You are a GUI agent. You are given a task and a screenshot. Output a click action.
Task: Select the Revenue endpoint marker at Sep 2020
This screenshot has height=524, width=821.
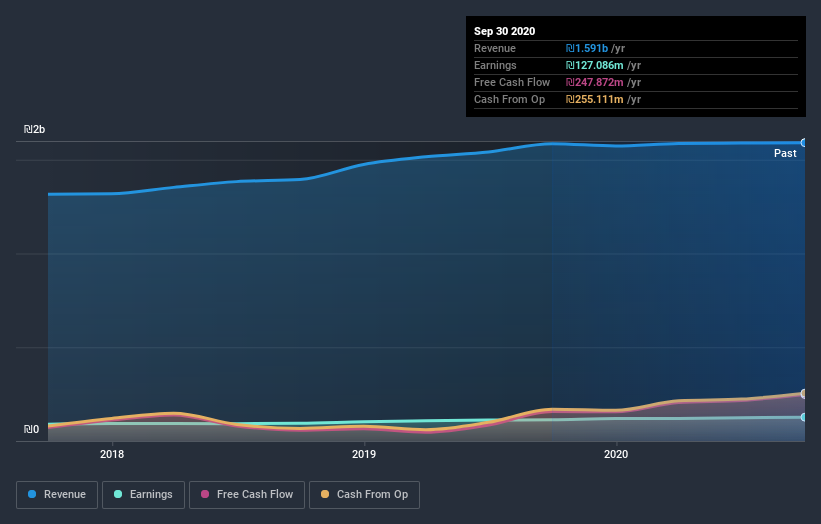[804, 142]
